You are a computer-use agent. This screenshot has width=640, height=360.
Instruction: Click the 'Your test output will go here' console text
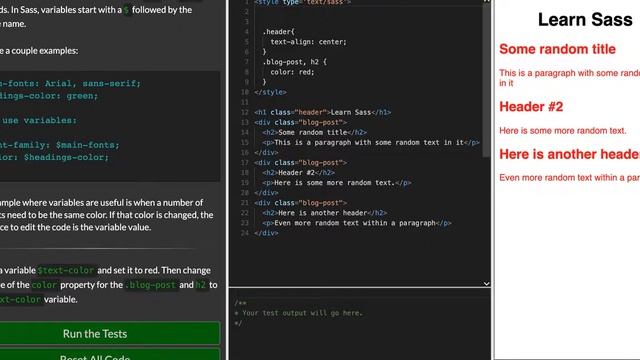[302, 313]
